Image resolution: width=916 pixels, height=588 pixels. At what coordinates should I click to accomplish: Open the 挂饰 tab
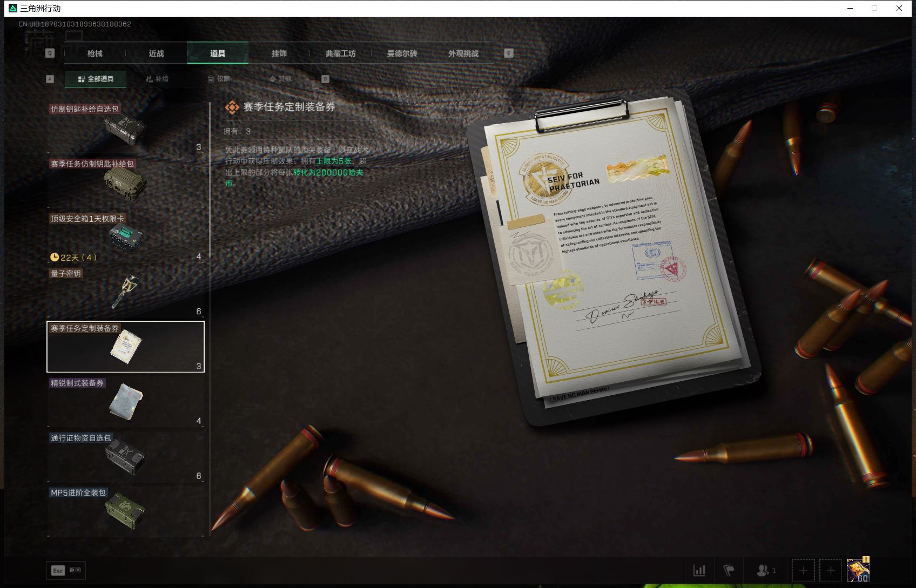click(x=279, y=53)
